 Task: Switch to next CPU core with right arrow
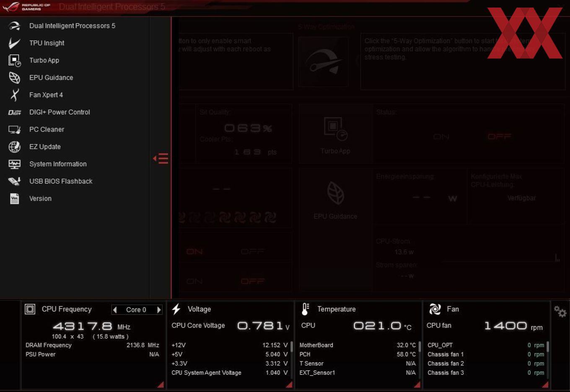159,310
